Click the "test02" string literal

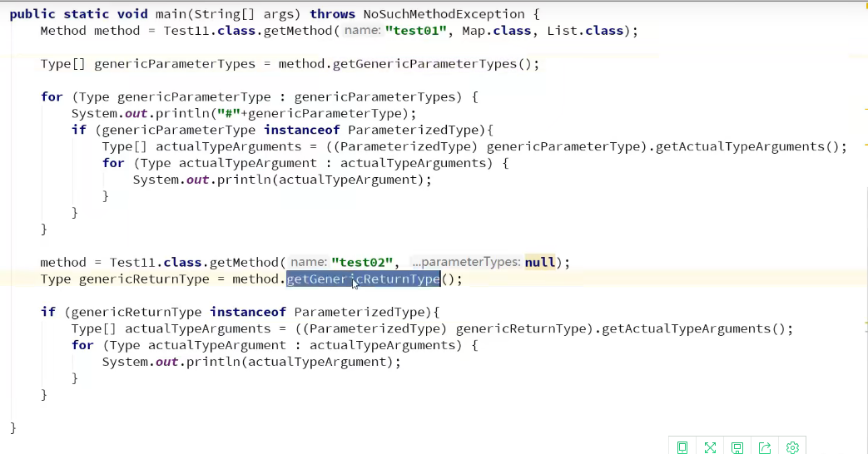362,262
